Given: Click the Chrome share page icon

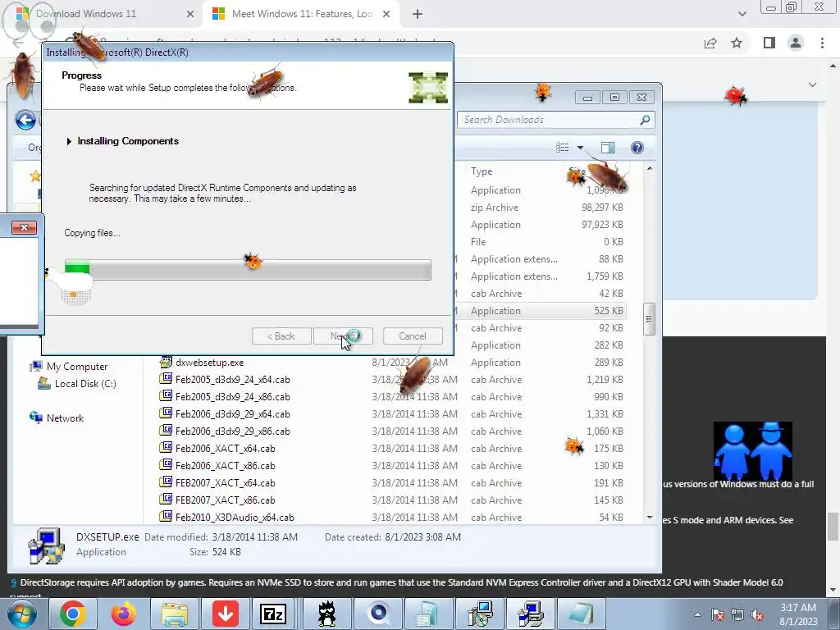Looking at the screenshot, I should tap(710, 43).
